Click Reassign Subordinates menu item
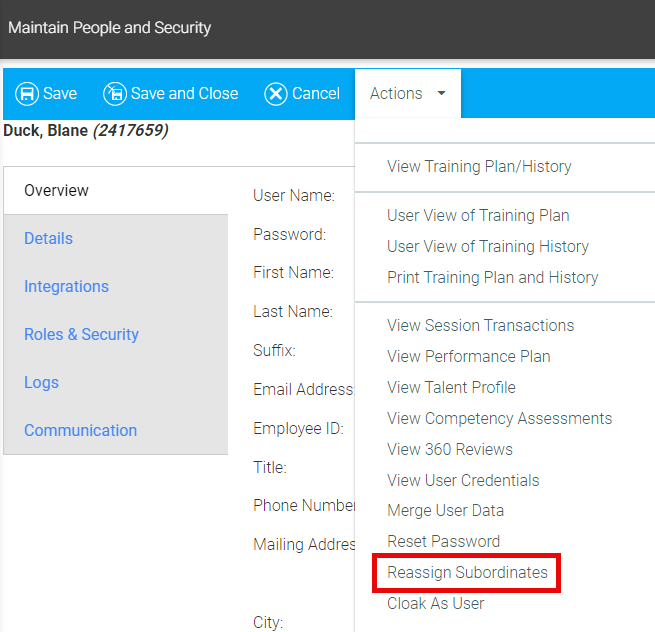The height and width of the screenshot is (632, 655). (x=467, y=572)
